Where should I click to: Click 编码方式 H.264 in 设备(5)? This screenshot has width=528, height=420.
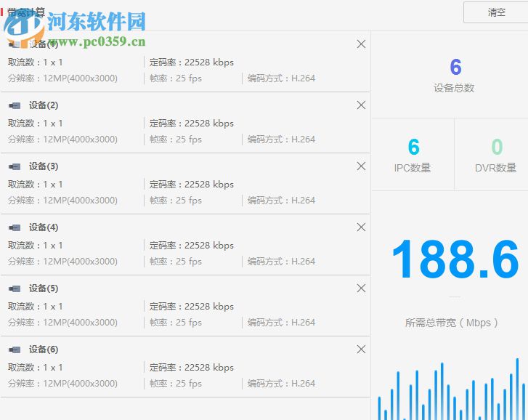[x=282, y=323]
